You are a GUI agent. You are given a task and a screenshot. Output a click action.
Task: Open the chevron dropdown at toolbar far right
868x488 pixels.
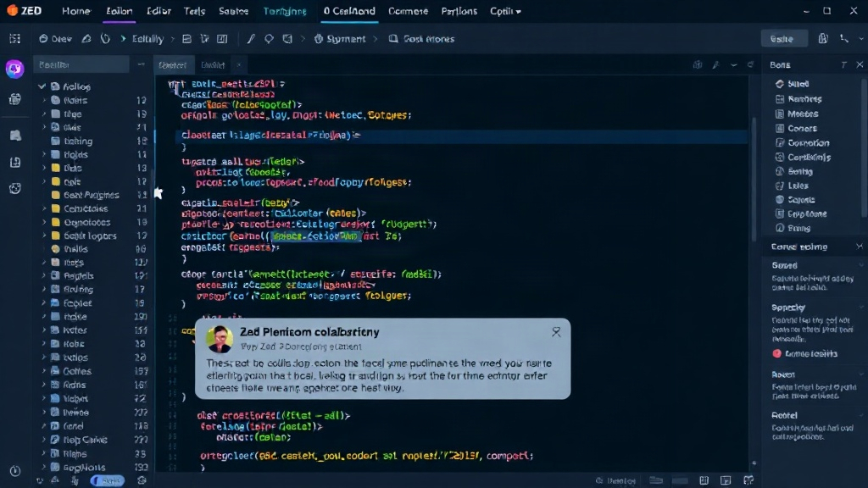[861, 39]
